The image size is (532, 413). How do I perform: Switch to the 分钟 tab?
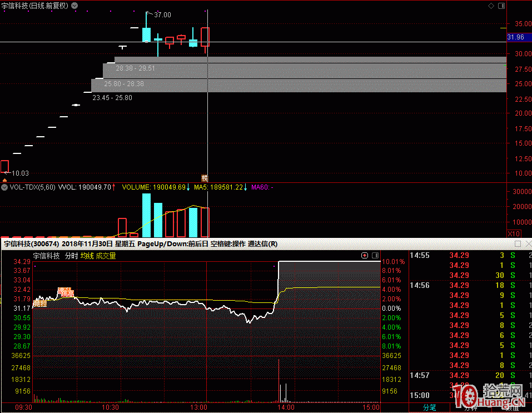coord(470,407)
